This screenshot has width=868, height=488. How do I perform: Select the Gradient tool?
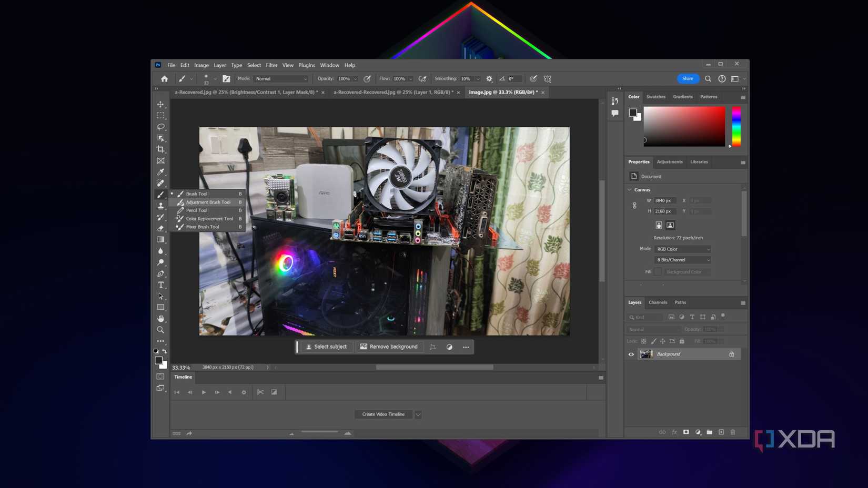pyautogui.click(x=160, y=239)
